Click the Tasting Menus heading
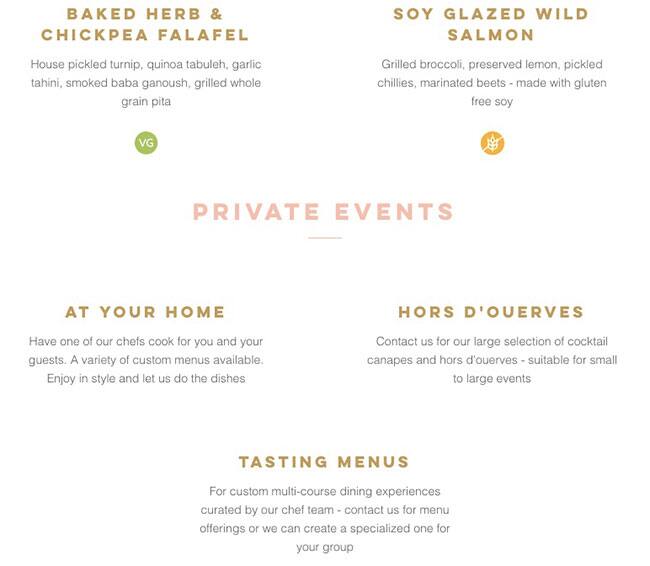This screenshot has width=650, height=566. tap(324, 462)
